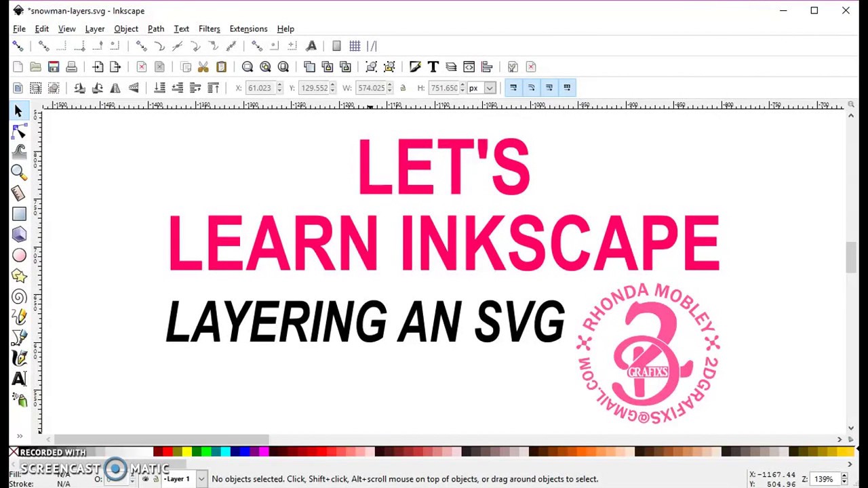Step the Y coordinate spinner
Viewport: 868px width, 488px height.
click(x=332, y=87)
